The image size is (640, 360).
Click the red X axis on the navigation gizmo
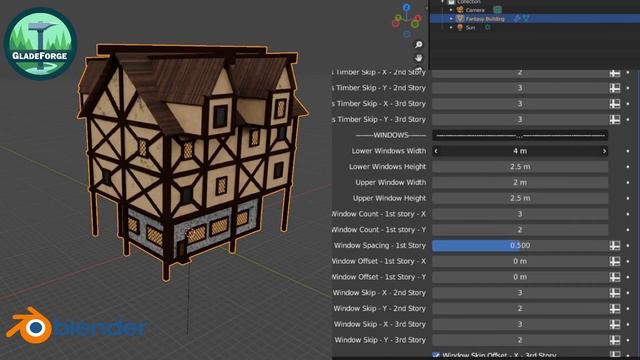tap(418, 18)
